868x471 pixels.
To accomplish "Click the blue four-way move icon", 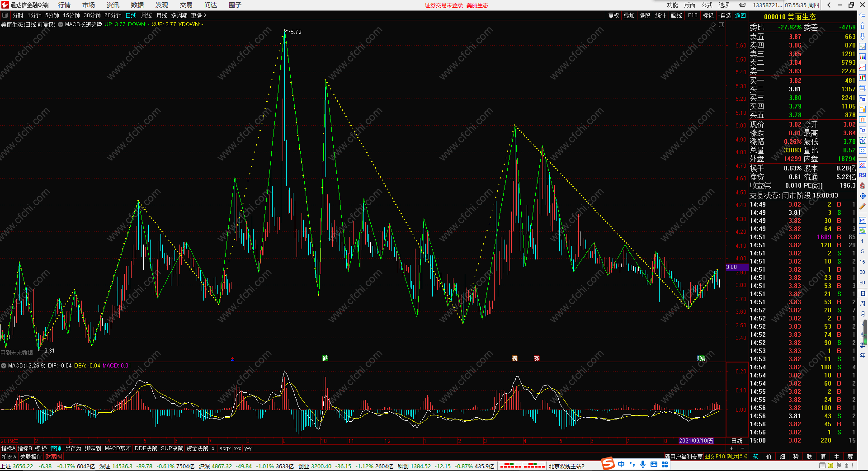I will tap(863, 196).
